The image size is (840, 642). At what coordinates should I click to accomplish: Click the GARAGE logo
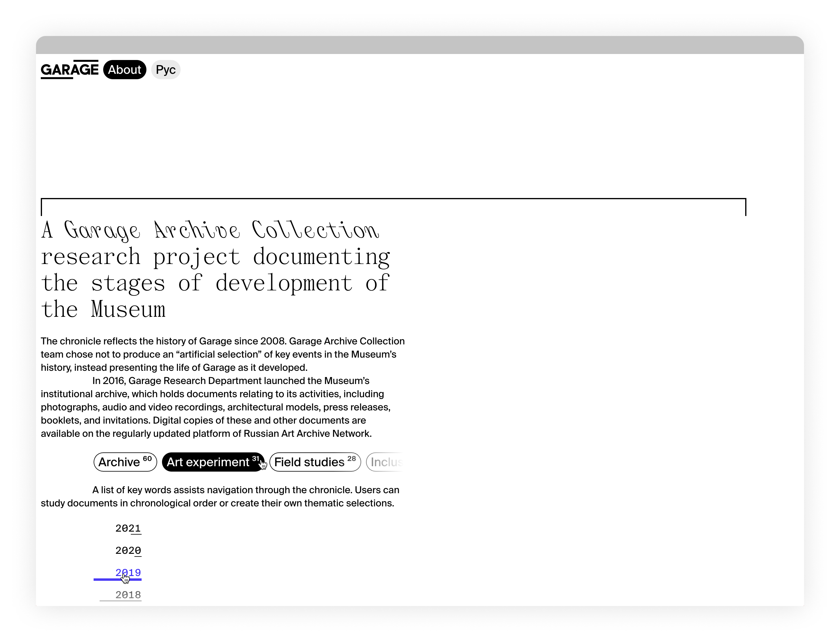(70, 70)
